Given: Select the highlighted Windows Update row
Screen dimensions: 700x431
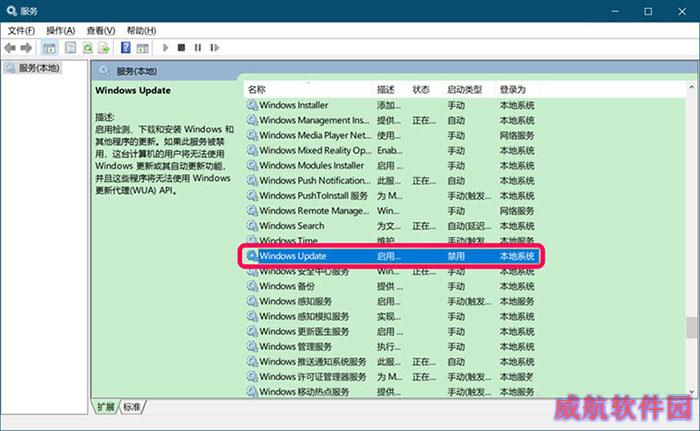Looking at the screenshot, I should click(391, 256).
